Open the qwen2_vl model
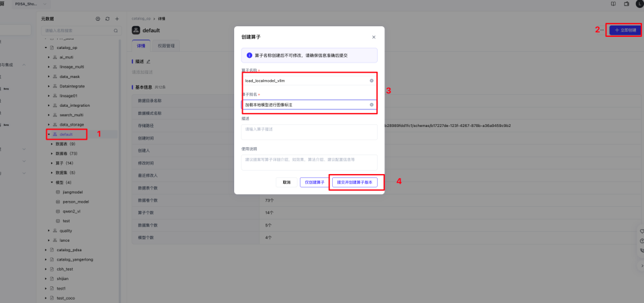Image resolution: width=644 pixels, height=303 pixels. click(70, 212)
